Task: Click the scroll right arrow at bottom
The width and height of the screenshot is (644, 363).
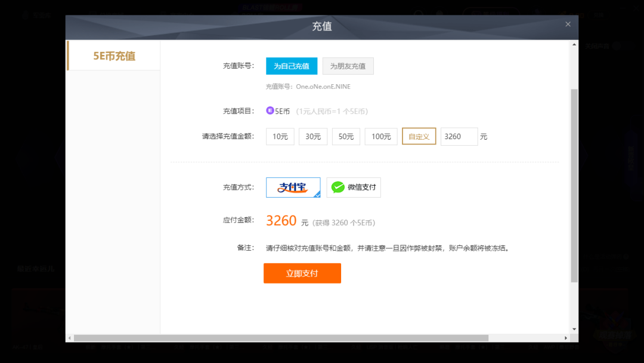Action: tap(566, 338)
